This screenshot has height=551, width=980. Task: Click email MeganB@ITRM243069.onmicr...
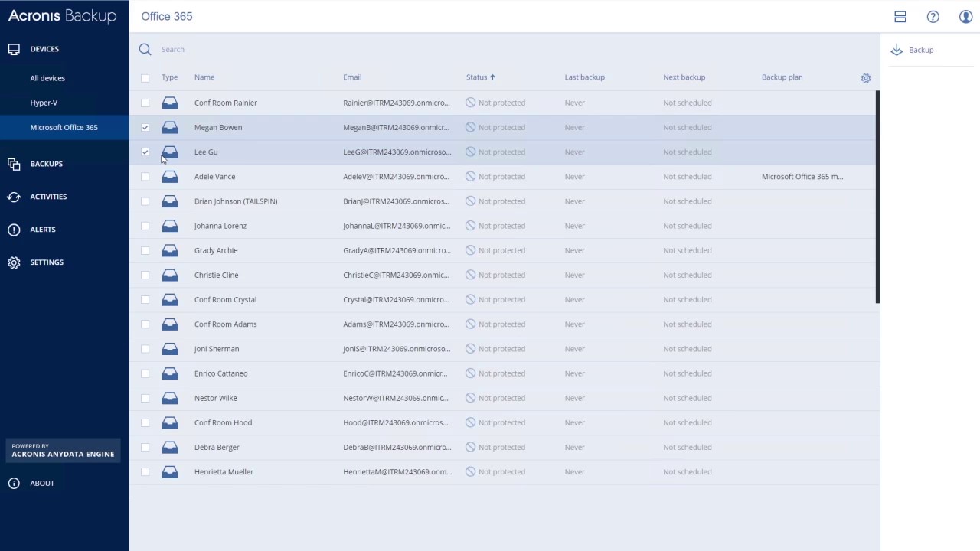click(x=397, y=127)
